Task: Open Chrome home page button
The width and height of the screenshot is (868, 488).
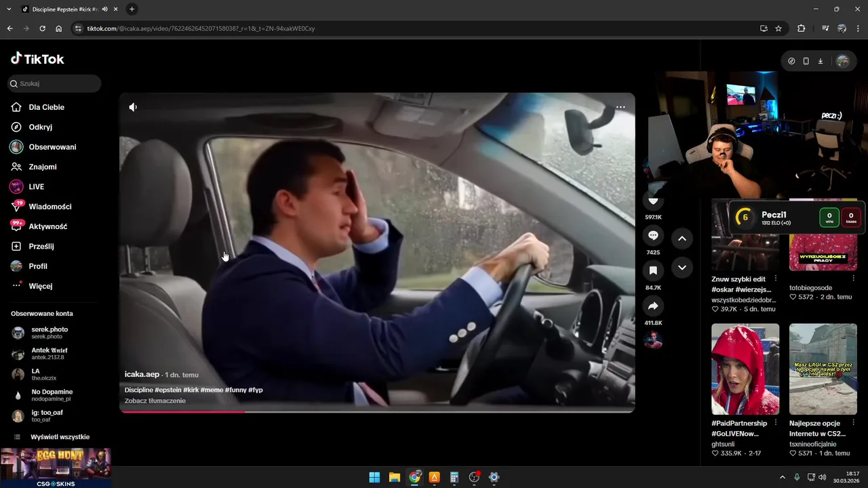Action: click(x=59, y=28)
